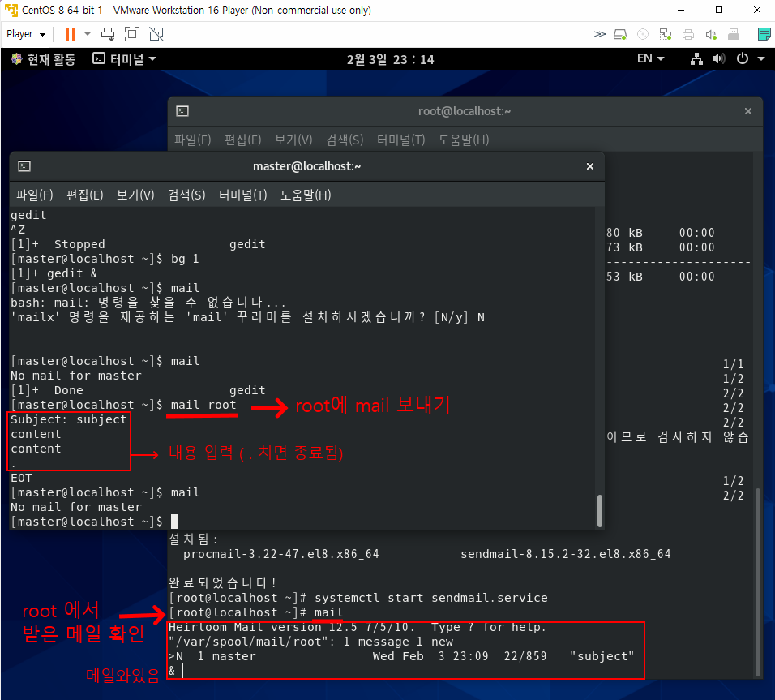This screenshot has height=700, width=775.
Task: Click the mail '&' prompt cursor in root terminal
Action: coord(186,671)
